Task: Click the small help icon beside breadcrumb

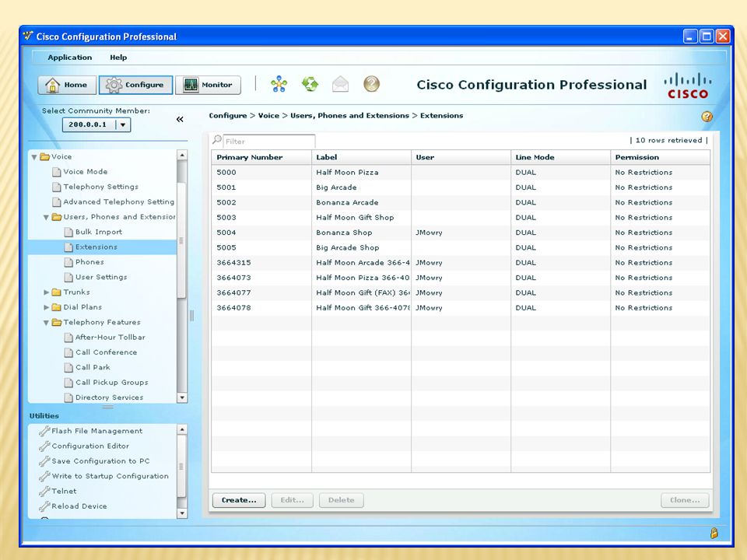Action: coord(707,116)
